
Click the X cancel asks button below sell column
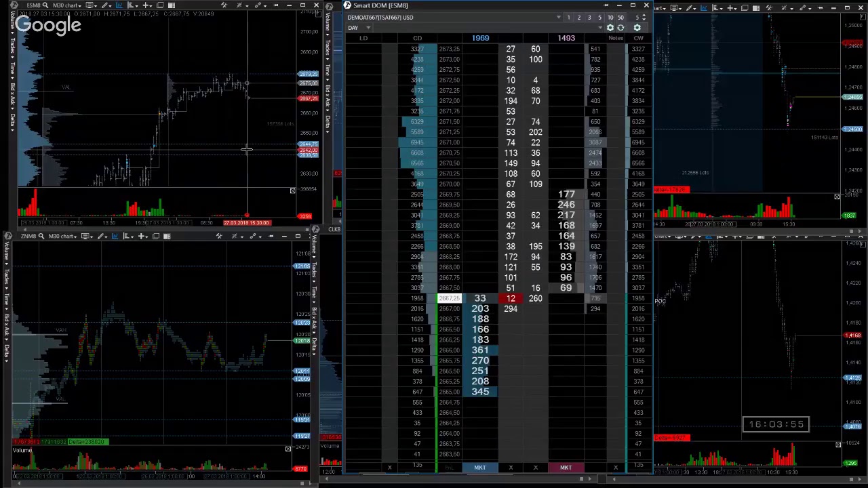click(536, 468)
